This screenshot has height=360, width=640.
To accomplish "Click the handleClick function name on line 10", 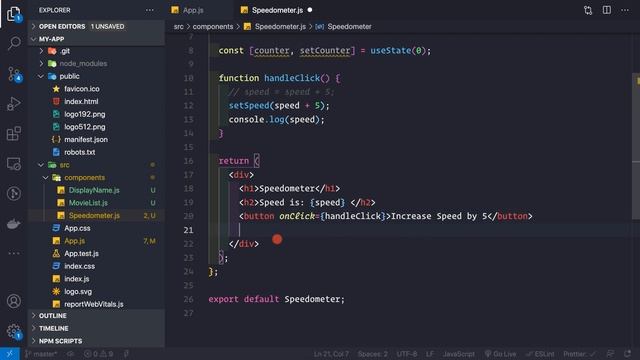I will click(292, 78).
